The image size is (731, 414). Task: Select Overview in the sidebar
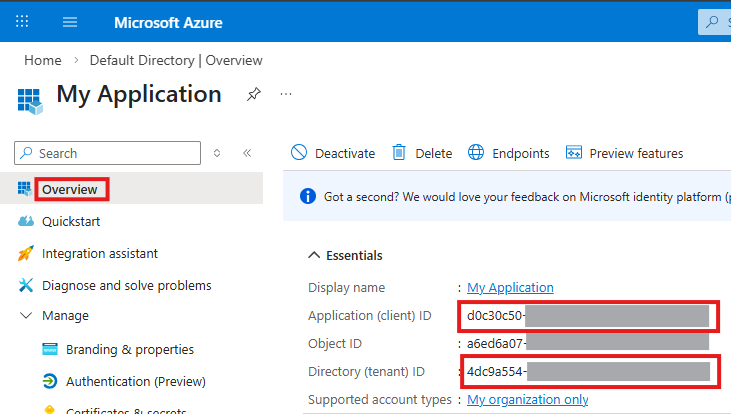coord(70,189)
